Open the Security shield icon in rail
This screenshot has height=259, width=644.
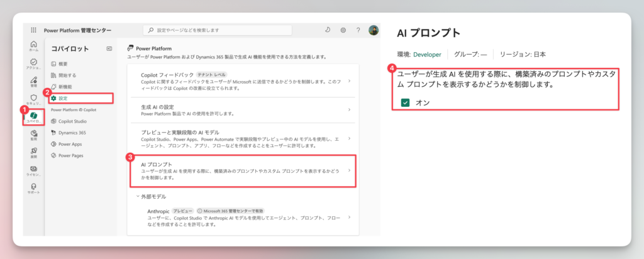point(33,98)
